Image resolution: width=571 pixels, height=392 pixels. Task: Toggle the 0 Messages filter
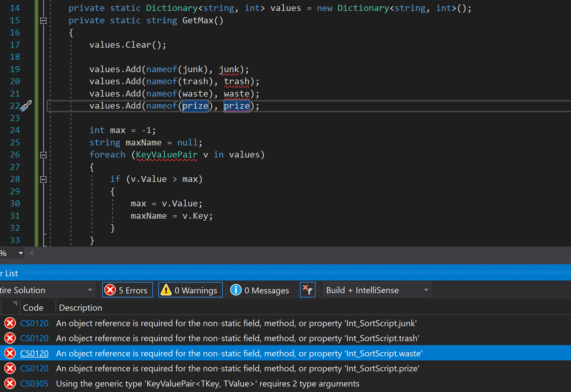coord(260,290)
